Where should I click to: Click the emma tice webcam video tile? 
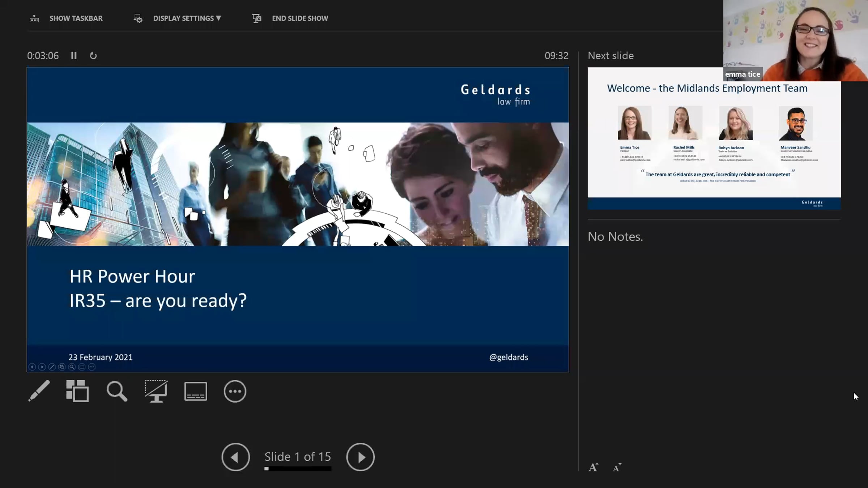pyautogui.click(x=796, y=40)
